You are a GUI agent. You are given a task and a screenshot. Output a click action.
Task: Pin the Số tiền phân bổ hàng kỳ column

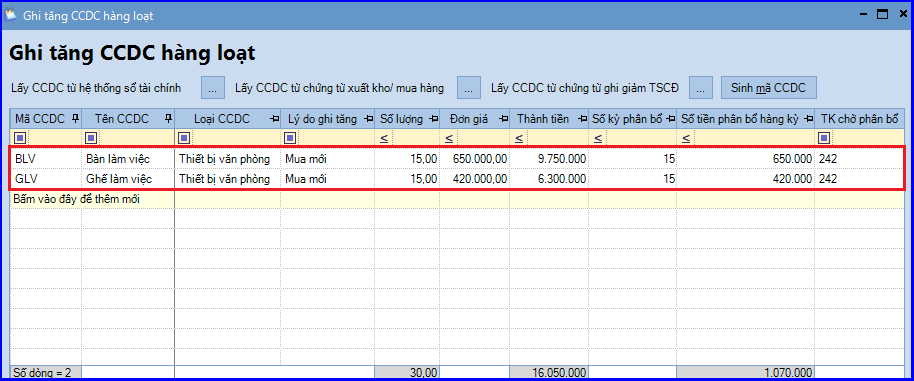tap(808, 119)
